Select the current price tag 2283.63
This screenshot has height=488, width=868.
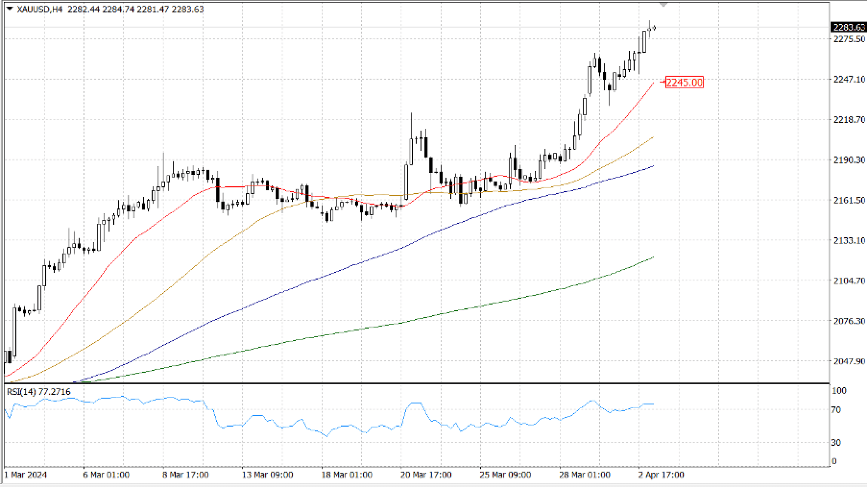coord(849,27)
